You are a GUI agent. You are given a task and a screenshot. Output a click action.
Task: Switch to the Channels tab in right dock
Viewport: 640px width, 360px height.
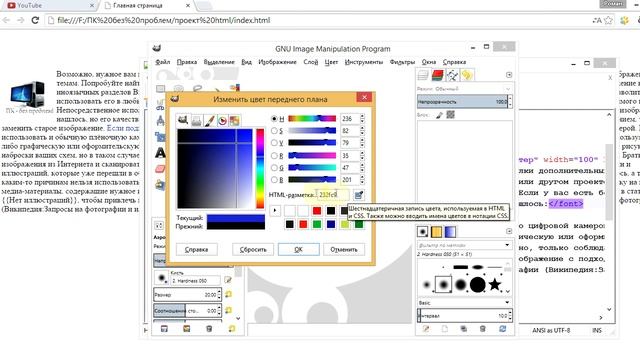[438, 75]
